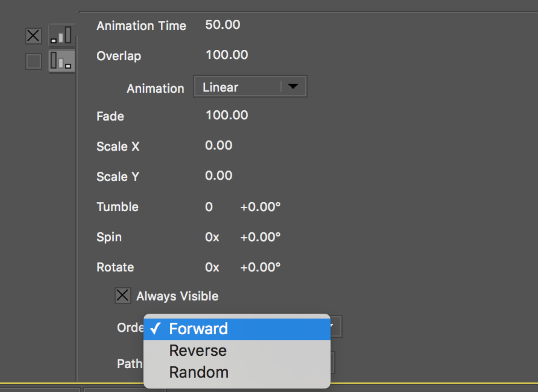Click the Scale Y label
The height and width of the screenshot is (392, 538).
118,177
